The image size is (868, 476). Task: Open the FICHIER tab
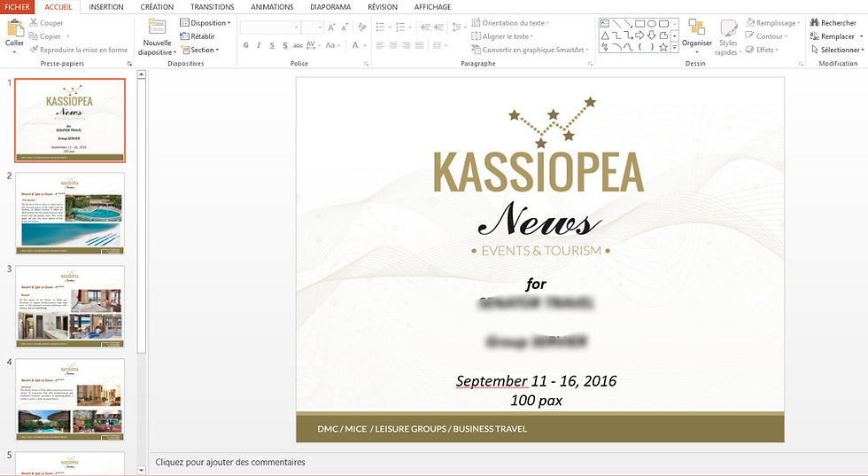(x=17, y=7)
